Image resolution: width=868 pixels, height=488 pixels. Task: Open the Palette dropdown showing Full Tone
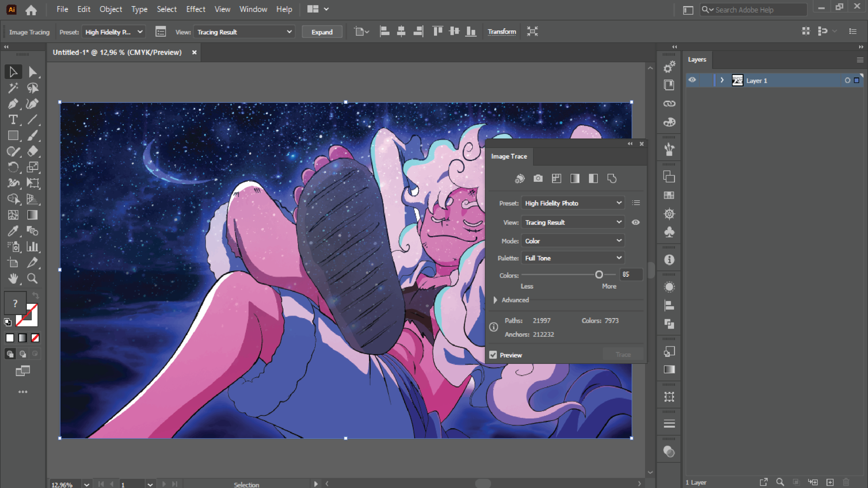(572, 258)
